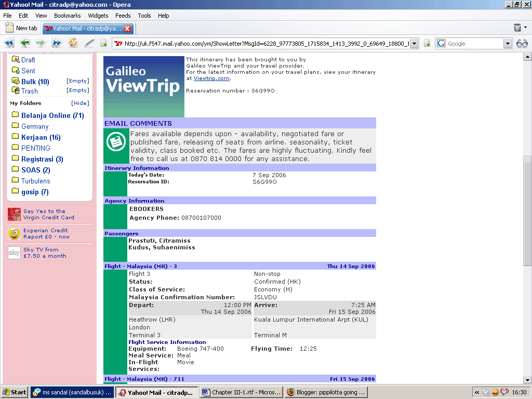Click the Sent folder icon
Image resolution: width=532 pixels, height=399 pixels.
16,70
